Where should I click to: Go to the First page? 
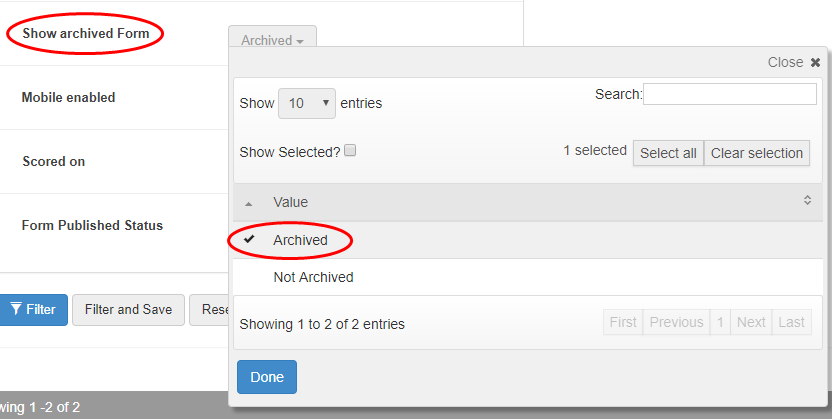coord(623,322)
